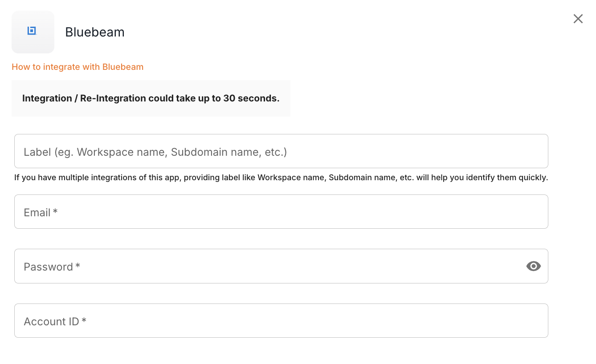
Task: Click the "Password" placeholder text
Action: click(48, 267)
